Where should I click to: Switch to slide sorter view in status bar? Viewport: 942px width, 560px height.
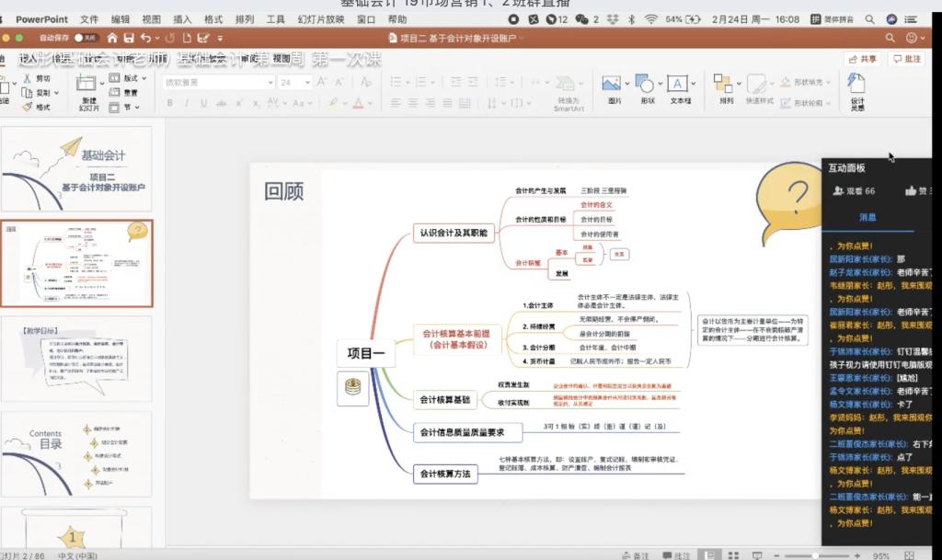pyautogui.click(x=731, y=555)
